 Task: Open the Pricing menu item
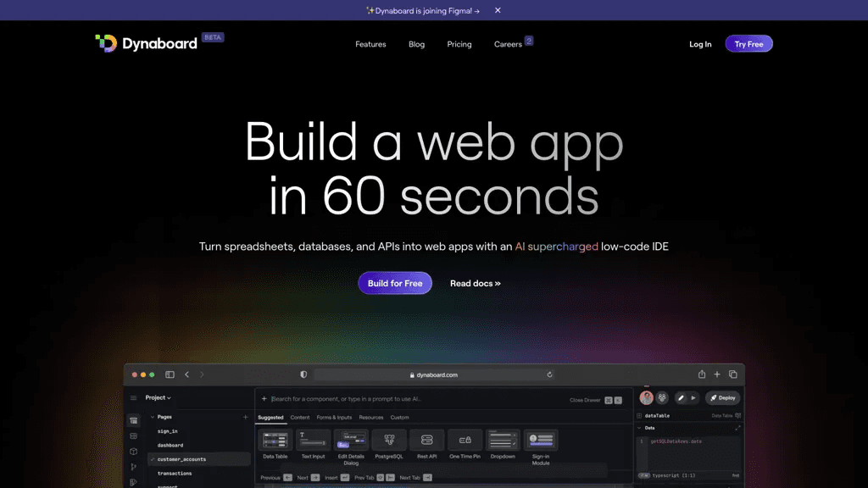[459, 44]
